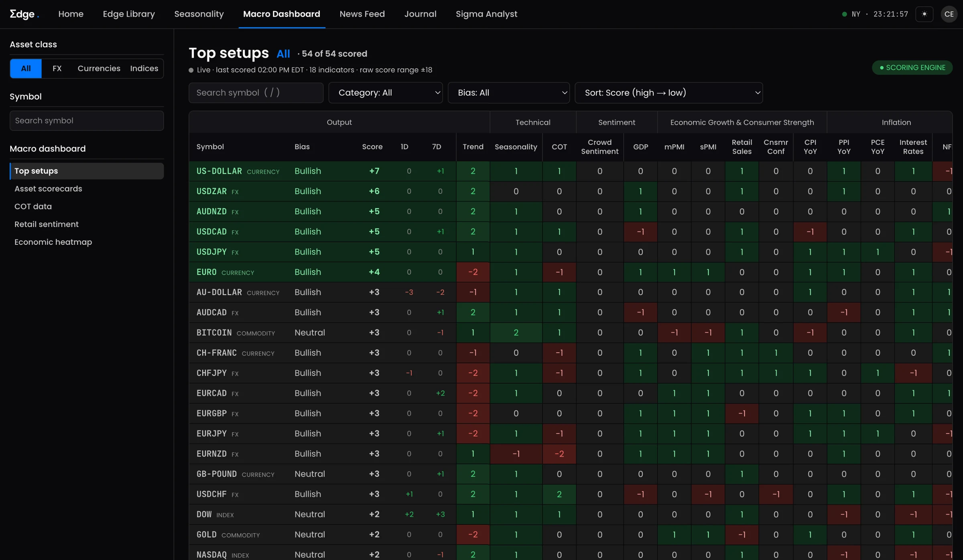Sort by the Symbol column header

click(x=210, y=147)
